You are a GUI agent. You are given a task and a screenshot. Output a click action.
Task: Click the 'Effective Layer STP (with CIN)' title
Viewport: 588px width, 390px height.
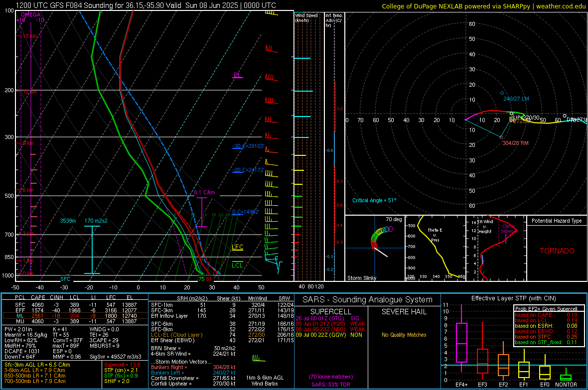point(514,298)
